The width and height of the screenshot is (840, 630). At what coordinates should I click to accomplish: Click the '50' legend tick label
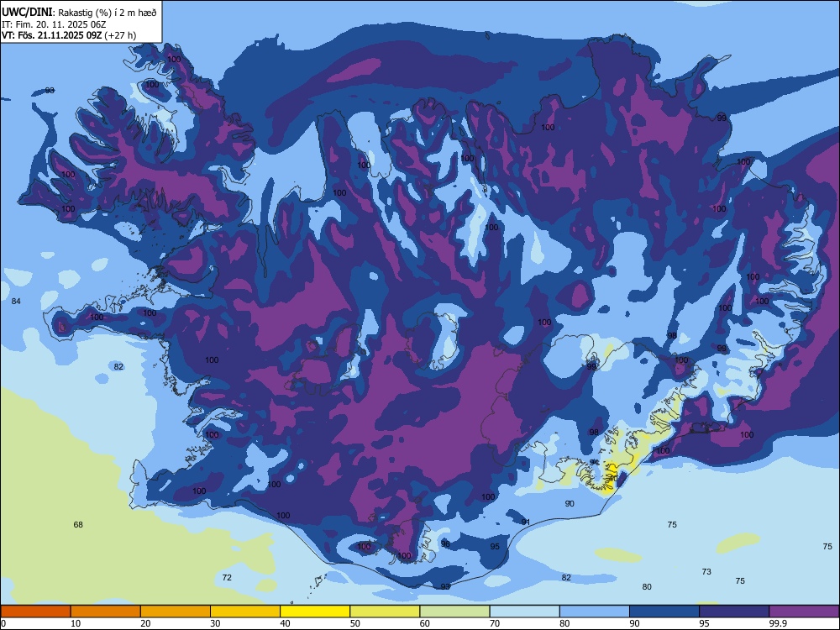(x=354, y=623)
